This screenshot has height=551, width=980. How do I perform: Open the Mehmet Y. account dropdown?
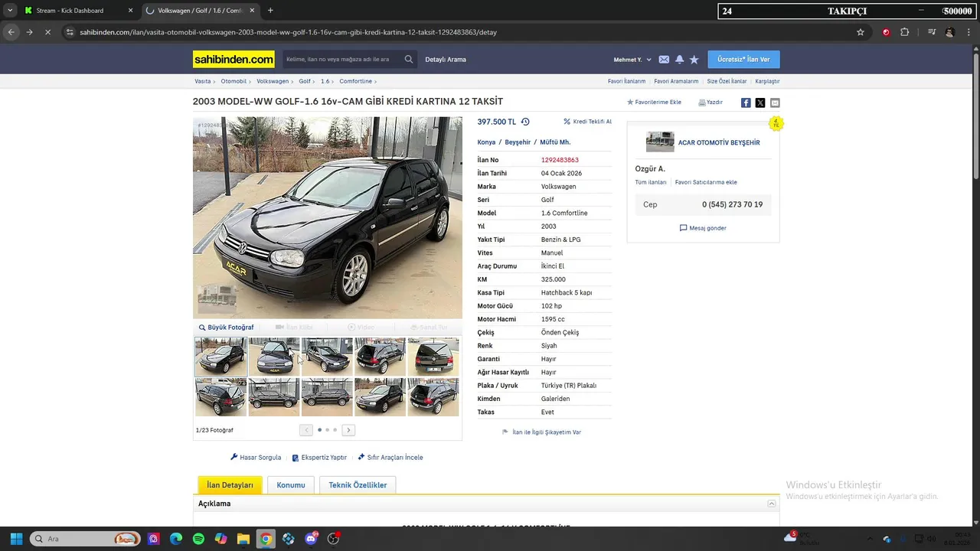point(632,60)
